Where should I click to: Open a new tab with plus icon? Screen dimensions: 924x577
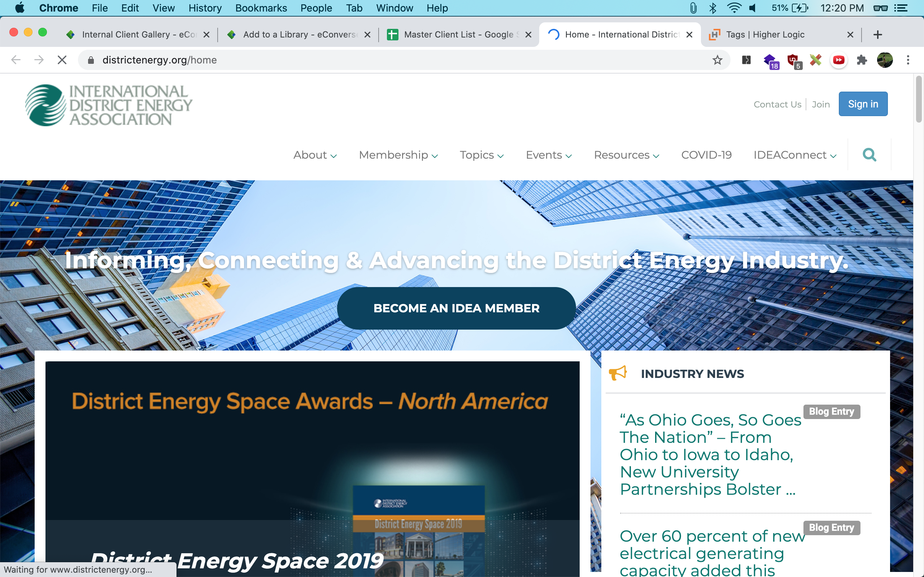coord(877,35)
